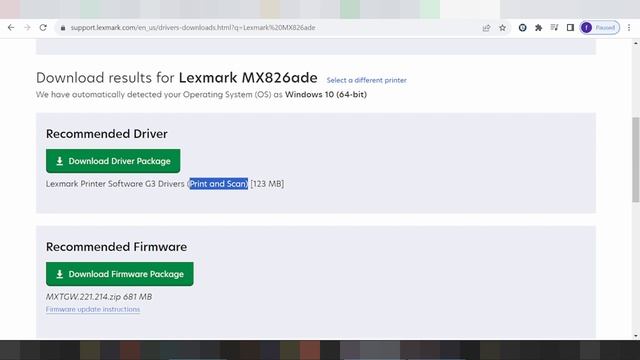This screenshot has height=360, width=640.
Task: Click Lexmark MX826ade title text
Action: [248, 78]
